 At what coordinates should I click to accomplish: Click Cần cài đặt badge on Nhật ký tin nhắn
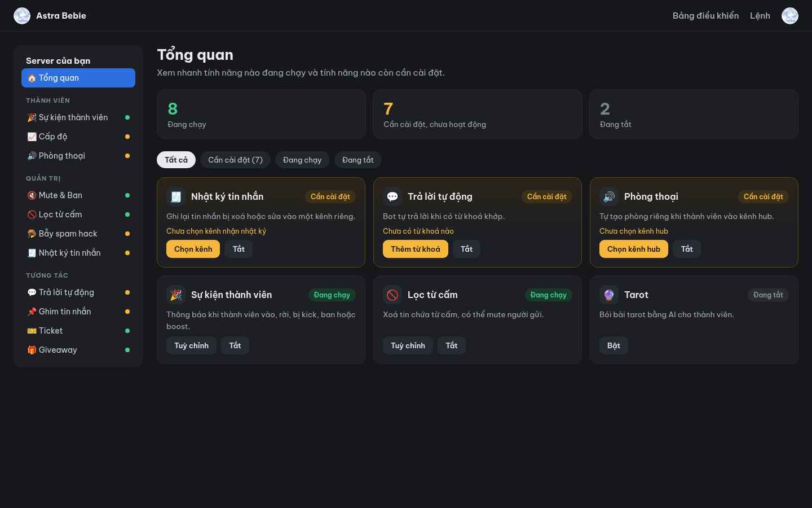pyautogui.click(x=330, y=196)
